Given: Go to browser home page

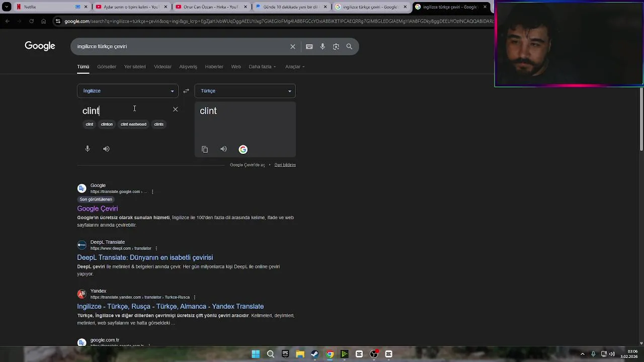Looking at the screenshot, I should 43,21.
